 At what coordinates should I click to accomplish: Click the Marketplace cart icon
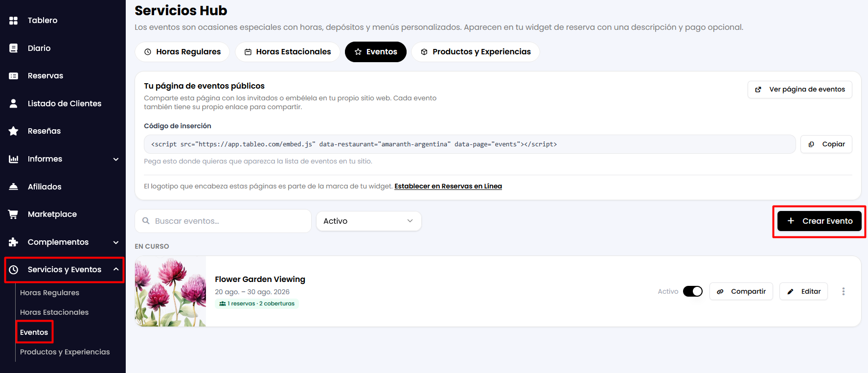14,214
